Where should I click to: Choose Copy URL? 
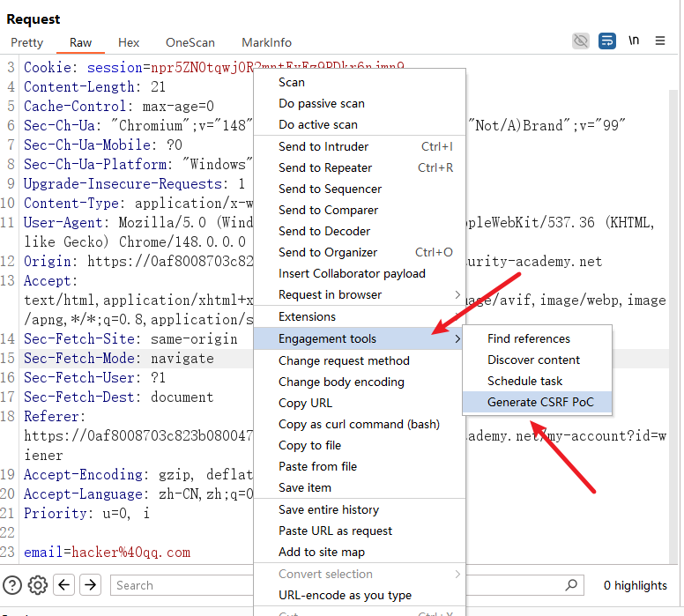[360, 403]
